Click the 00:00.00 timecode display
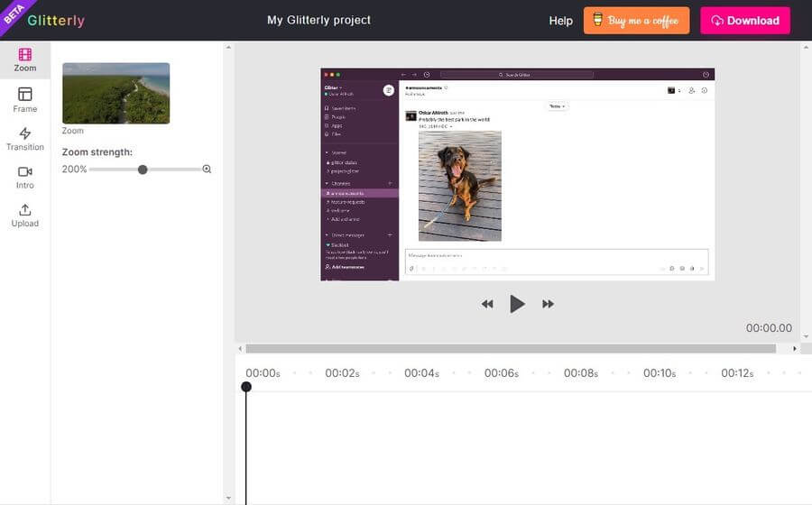 click(x=769, y=328)
